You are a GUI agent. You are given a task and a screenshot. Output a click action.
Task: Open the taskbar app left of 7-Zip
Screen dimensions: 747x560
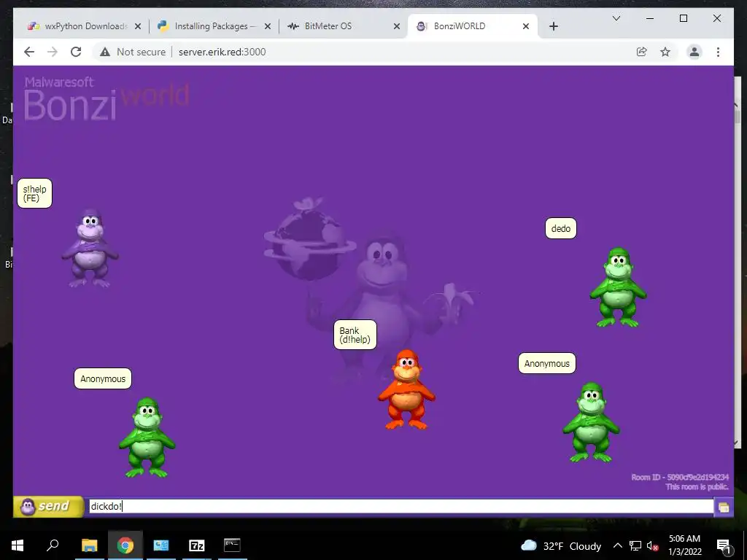pos(161,545)
